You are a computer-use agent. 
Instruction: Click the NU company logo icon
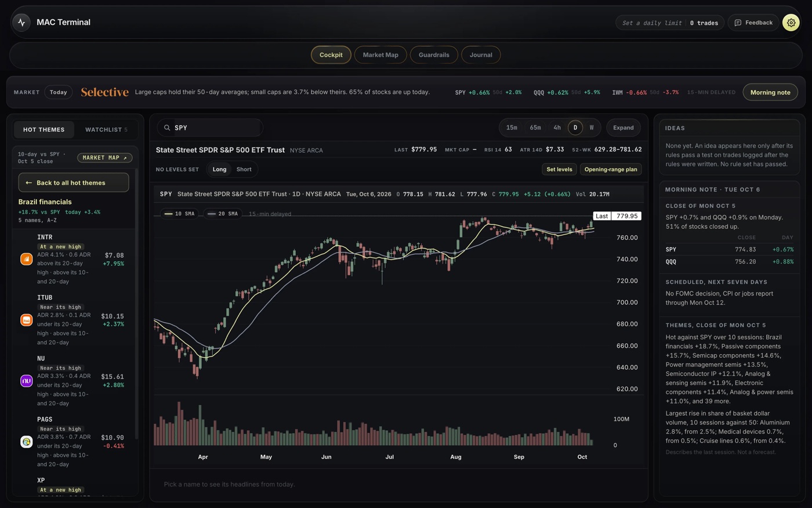26,381
